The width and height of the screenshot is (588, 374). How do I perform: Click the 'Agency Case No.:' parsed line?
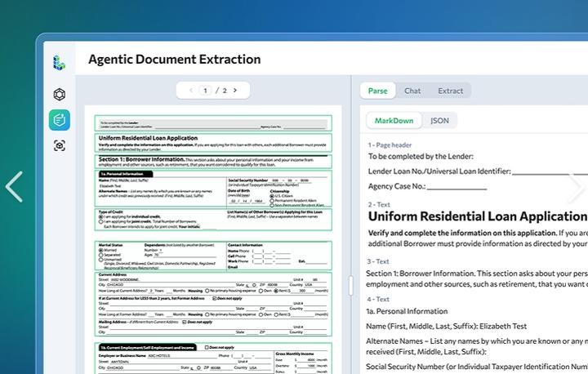pyautogui.click(x=427, y=186)
